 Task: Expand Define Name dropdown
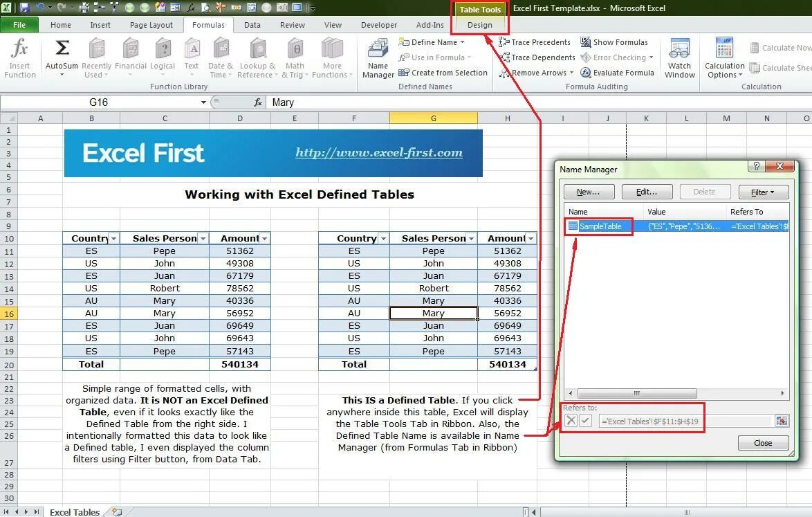coord(463,42)
